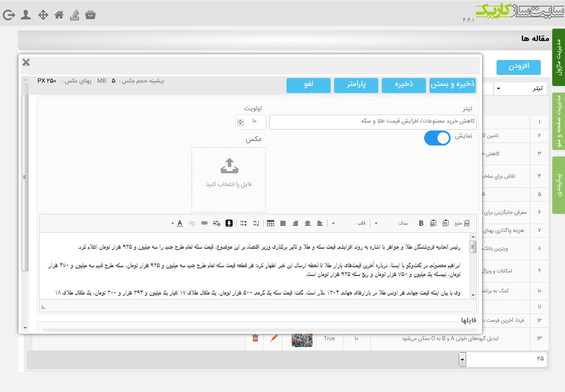
Task: Click justify alignment icon in editor
Action: 283,223
